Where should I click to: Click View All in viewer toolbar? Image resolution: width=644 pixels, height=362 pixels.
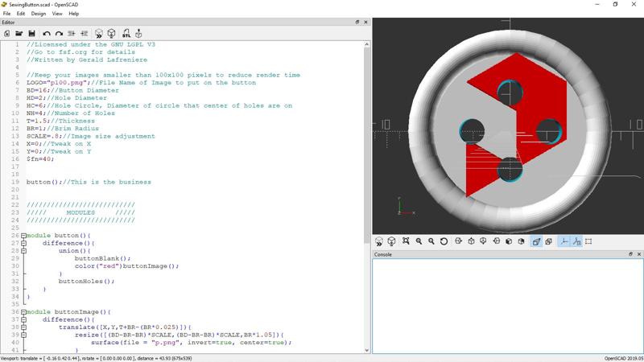[406, 241]
